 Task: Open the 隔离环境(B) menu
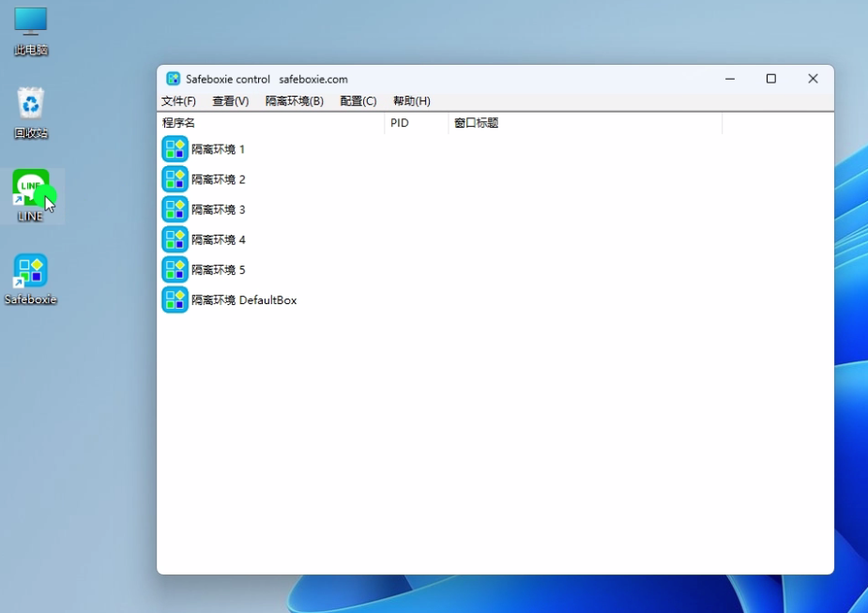point(294,100)
